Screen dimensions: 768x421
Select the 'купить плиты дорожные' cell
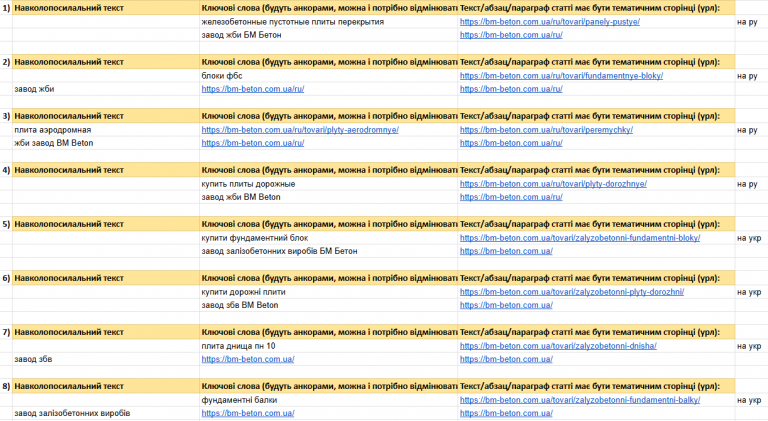pos(328,184)
